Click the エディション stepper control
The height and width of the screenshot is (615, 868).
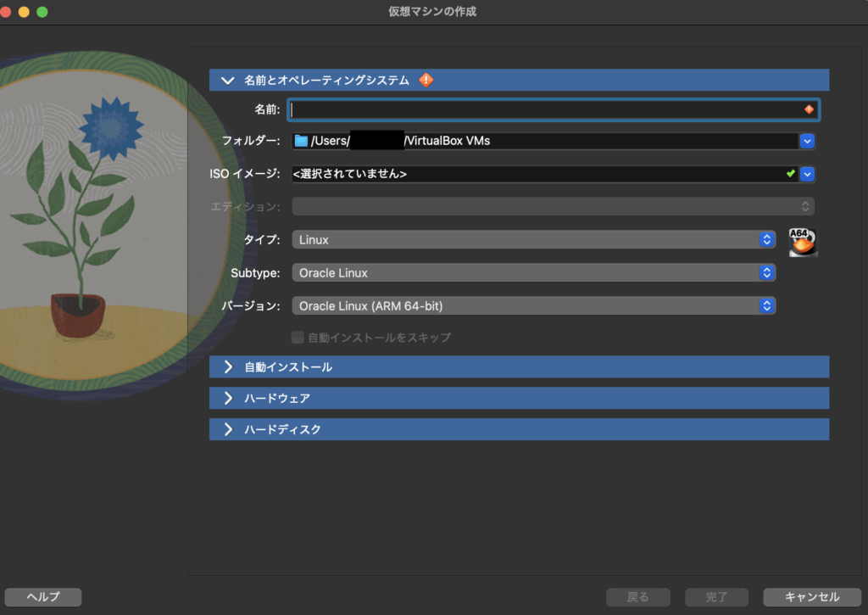(805, 206)
